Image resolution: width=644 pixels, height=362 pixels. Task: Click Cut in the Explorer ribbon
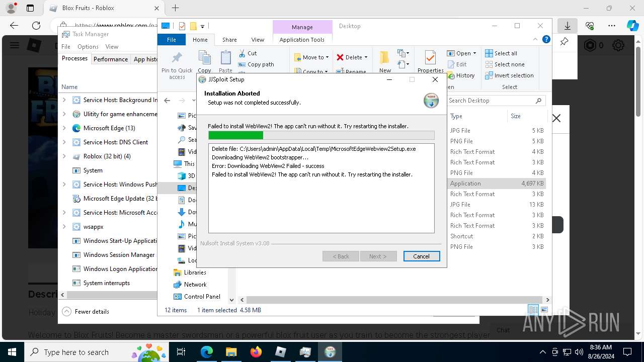(x=248, y=53)
